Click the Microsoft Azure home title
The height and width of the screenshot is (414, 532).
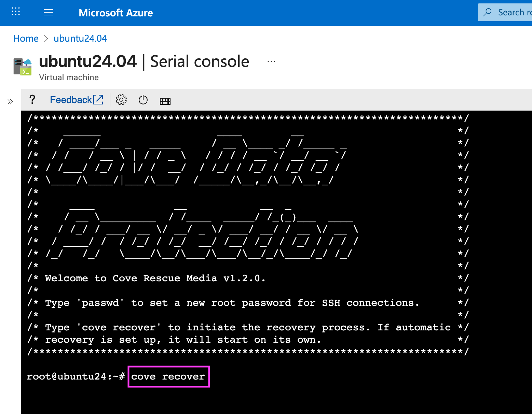point(115,13)
